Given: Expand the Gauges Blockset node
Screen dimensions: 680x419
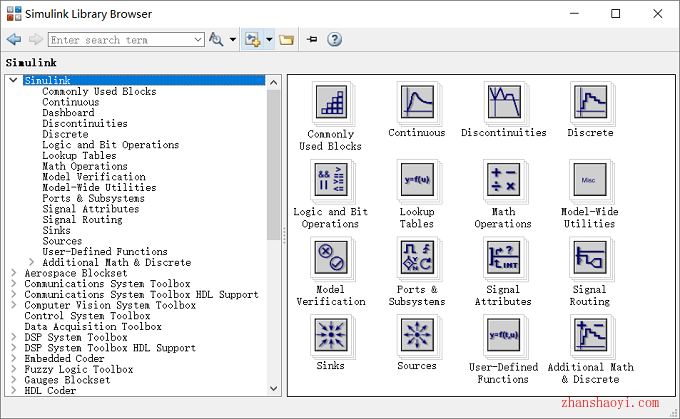Looking at the screenshot, I should click(x=13, y=380).
